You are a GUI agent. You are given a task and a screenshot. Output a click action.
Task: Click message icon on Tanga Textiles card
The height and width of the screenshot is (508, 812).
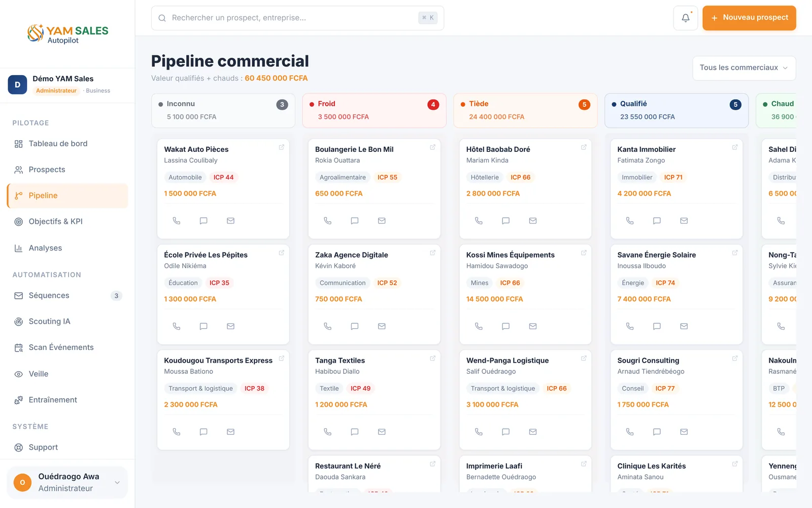[355, 432]
